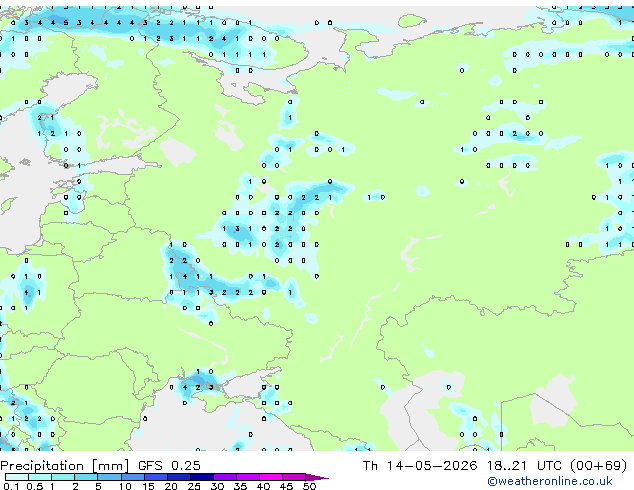The height and width of the screenshot is (490, 634).
Task: Select the 25–30 mm dark blue swatch
Action: point(201,477)
